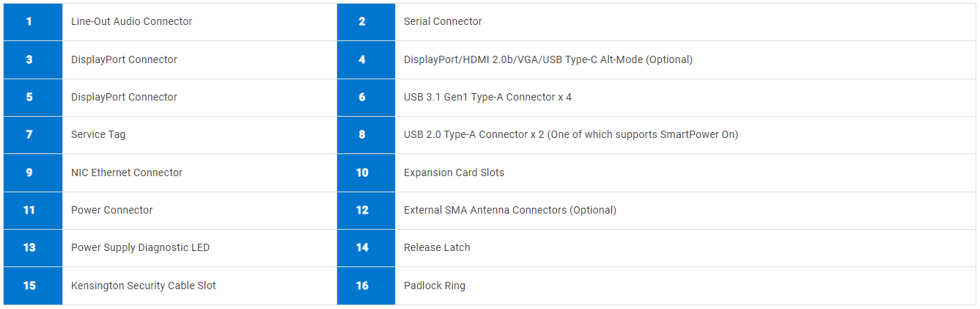
Task: Select the Expansion Card Slots text
Action: 454,173
